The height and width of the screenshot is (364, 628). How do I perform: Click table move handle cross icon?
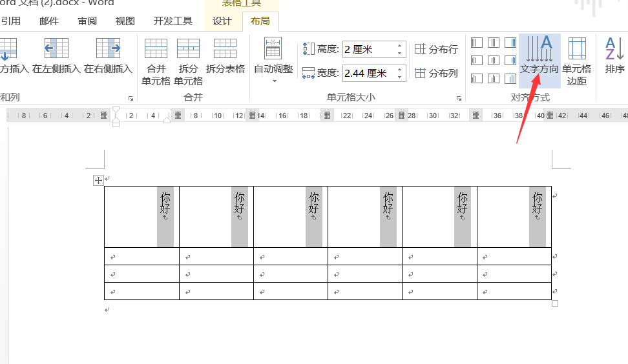(98, 181)
